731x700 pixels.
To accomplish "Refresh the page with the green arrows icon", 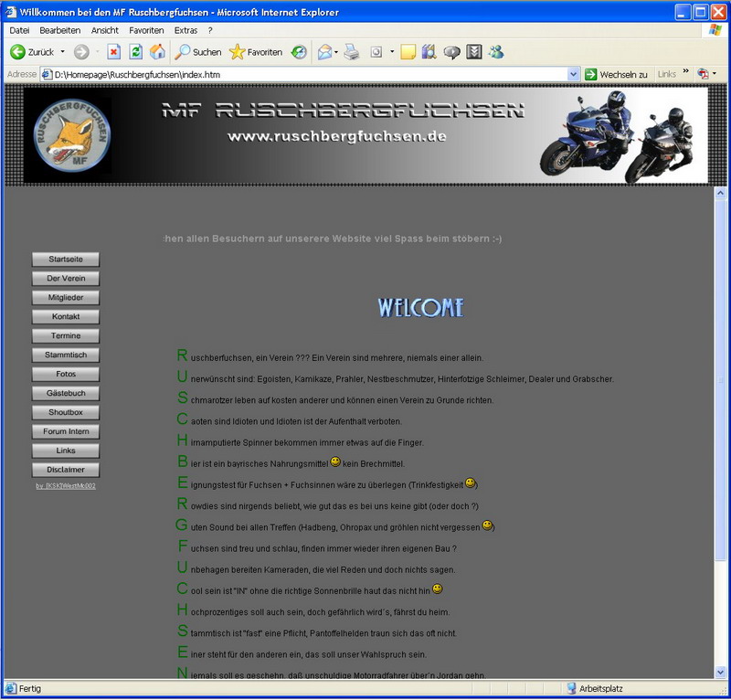I will 135,52.
